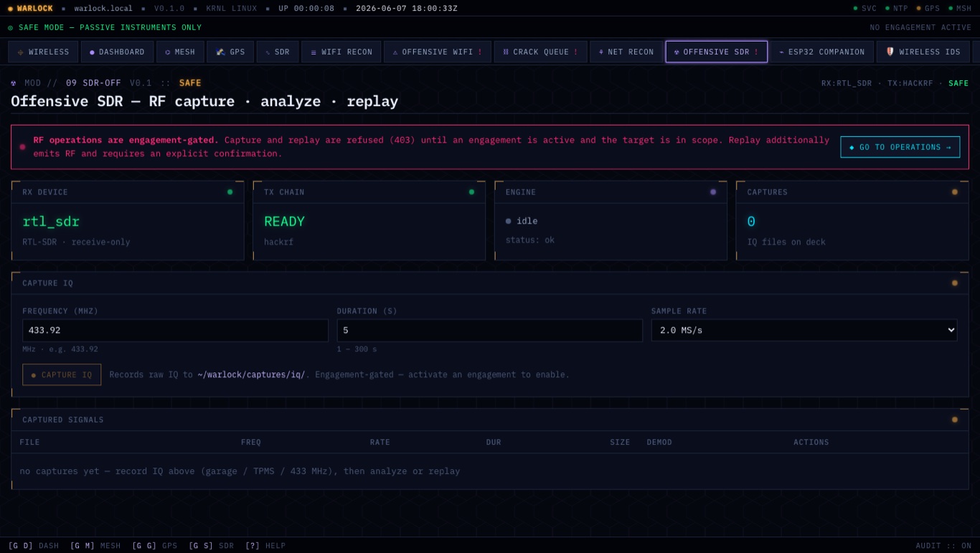Click the RX Device status dot
This screenshot has width=980, height=553.
230,192
